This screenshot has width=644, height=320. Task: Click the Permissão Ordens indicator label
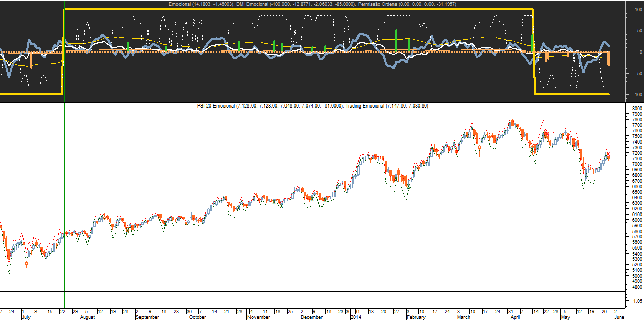point(377,5)
